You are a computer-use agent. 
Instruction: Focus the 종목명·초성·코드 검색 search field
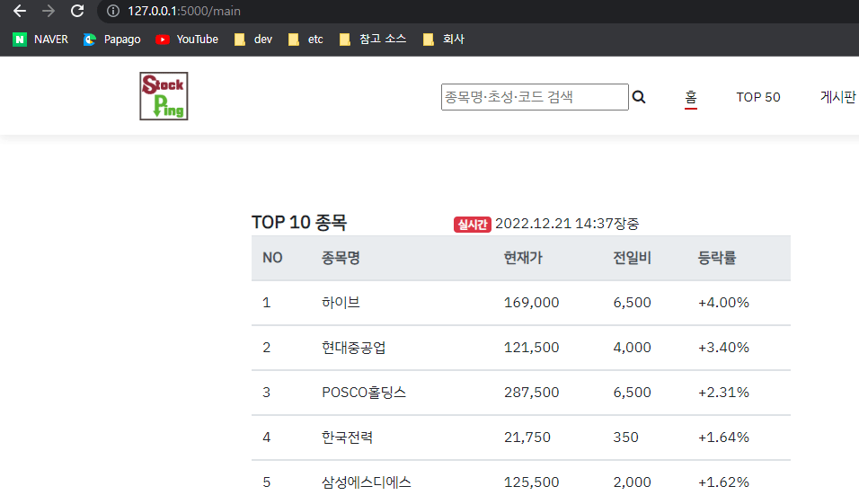pyautogui.click(x=535, y=97)
